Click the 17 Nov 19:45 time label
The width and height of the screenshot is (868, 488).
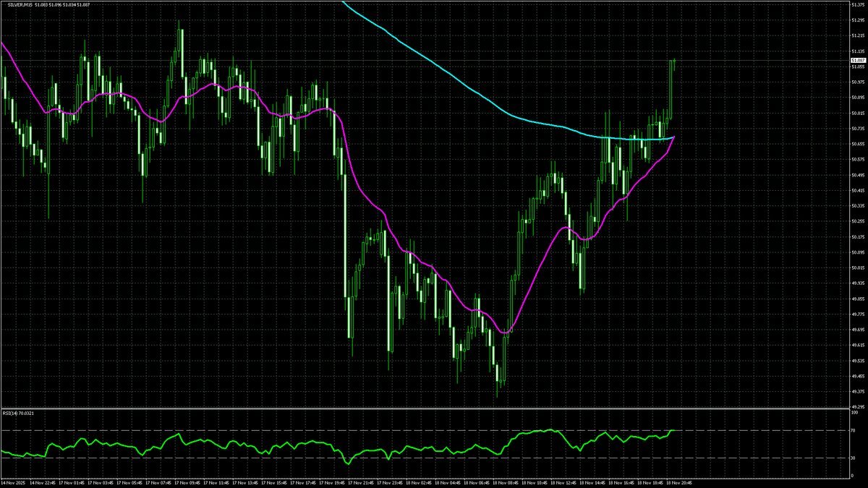(333, 481)
